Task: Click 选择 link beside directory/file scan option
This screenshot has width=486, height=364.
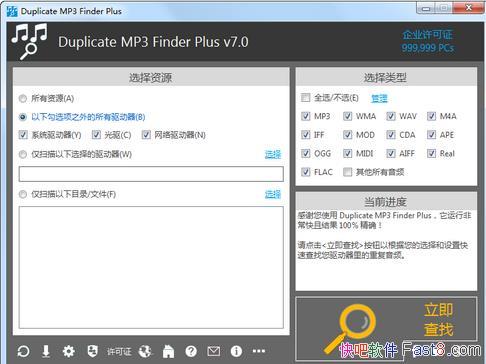Action: pyautogui.click(x=273, y=195)
